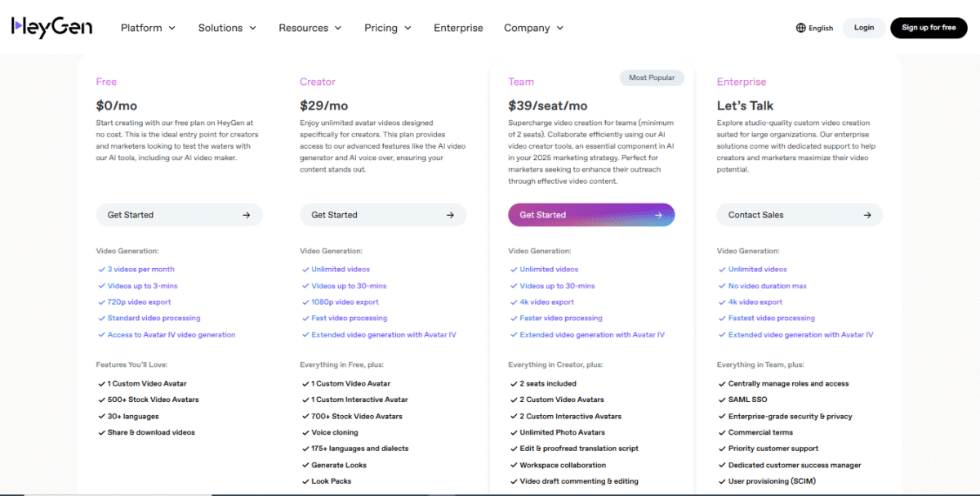Image resolution: width=980 pixels, height=496 pixels.
Task: Expand the Company dropdown
Action: [533, 27]
